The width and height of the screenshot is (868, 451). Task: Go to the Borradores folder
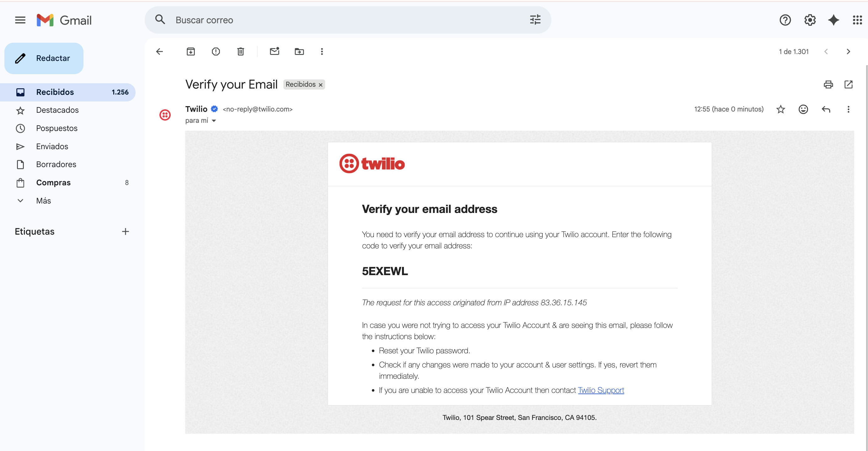[x=56, y=164]
